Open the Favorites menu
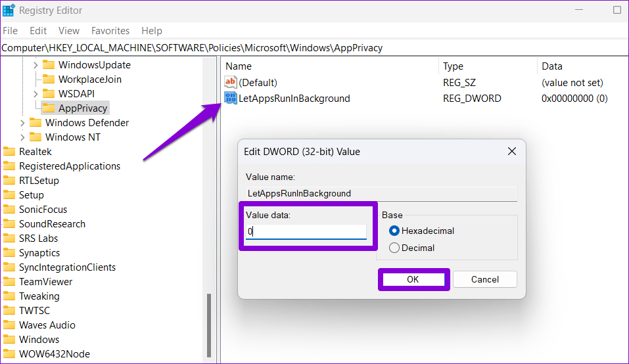The height and width of the screenshot is (364, 629). (110, 30)
